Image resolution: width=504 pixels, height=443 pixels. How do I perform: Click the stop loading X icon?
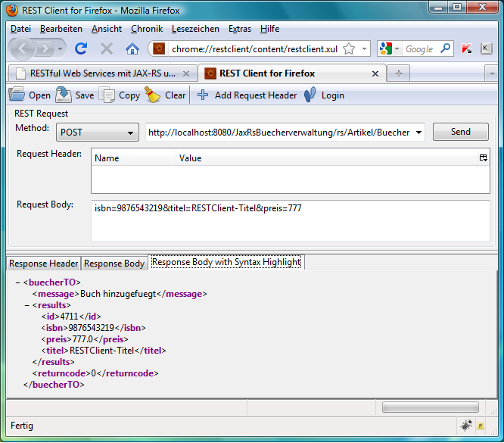click(x=107, y=49)
